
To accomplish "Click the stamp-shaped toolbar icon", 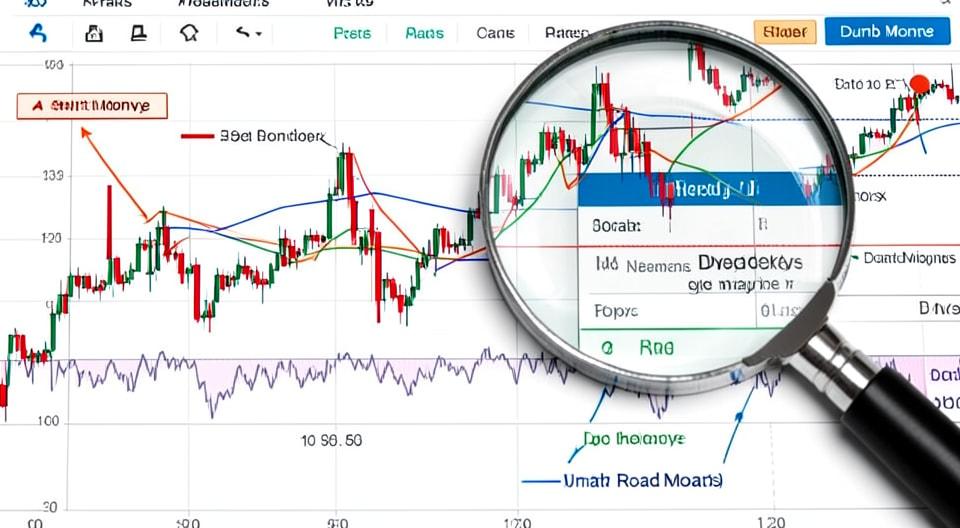I will pyautogui.click(x=139, y=32).
